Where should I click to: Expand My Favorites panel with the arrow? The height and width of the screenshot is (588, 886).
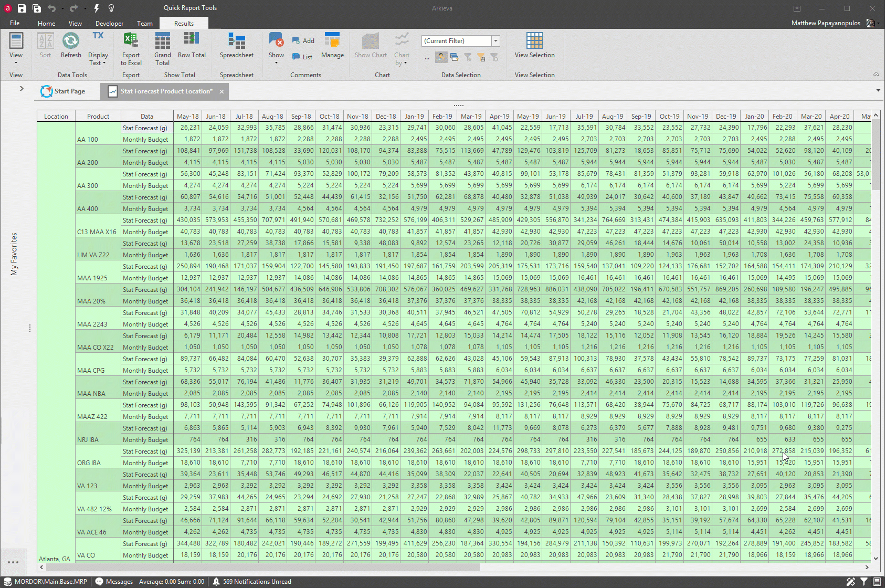(22, 88)
